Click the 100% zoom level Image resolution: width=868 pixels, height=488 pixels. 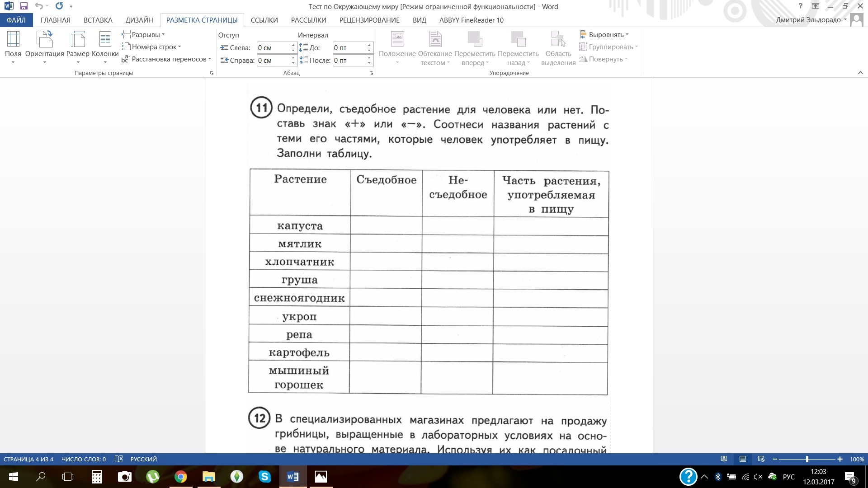point(857,459)
